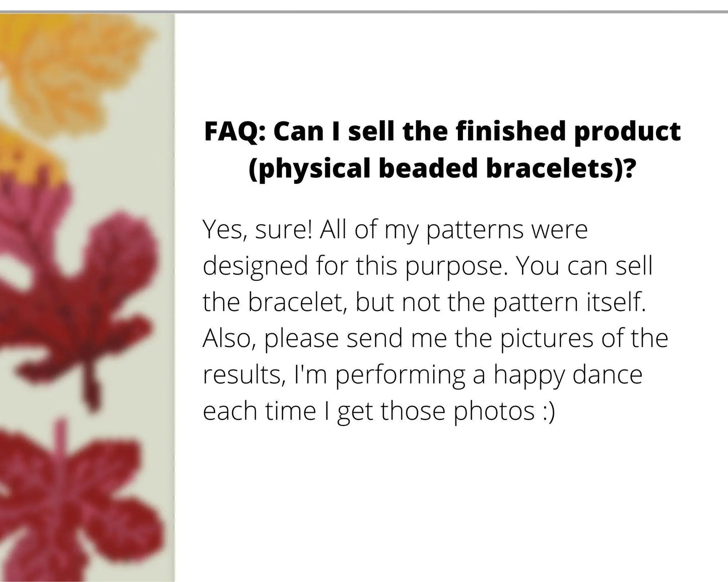Click the smiley ":)" ending the paragraph
728x582 pixels.
click(x=549, y=411)
